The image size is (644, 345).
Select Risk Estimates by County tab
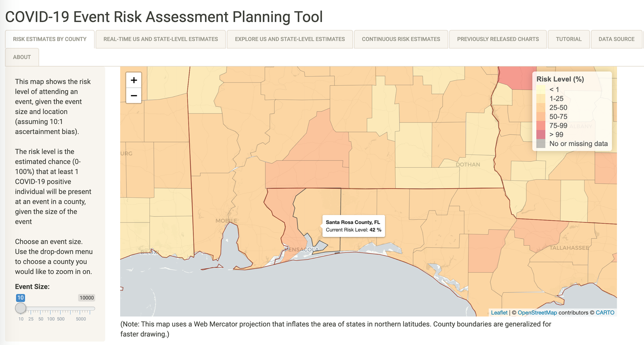(x=50, y=39)
